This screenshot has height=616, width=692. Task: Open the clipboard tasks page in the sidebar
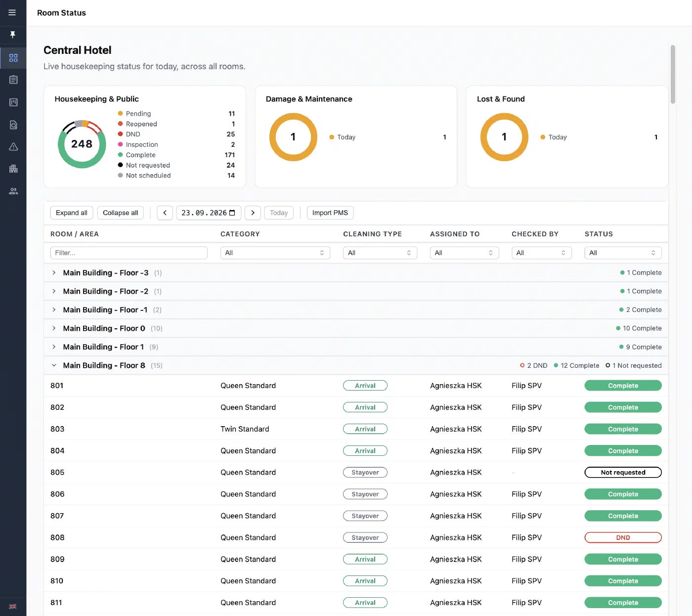(x=13, y=80)
